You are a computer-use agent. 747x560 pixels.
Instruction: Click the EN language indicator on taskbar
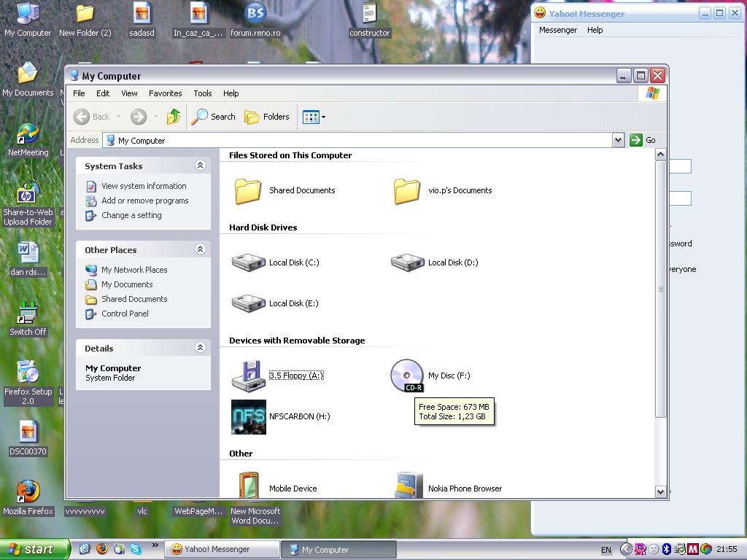coord(606,550)
